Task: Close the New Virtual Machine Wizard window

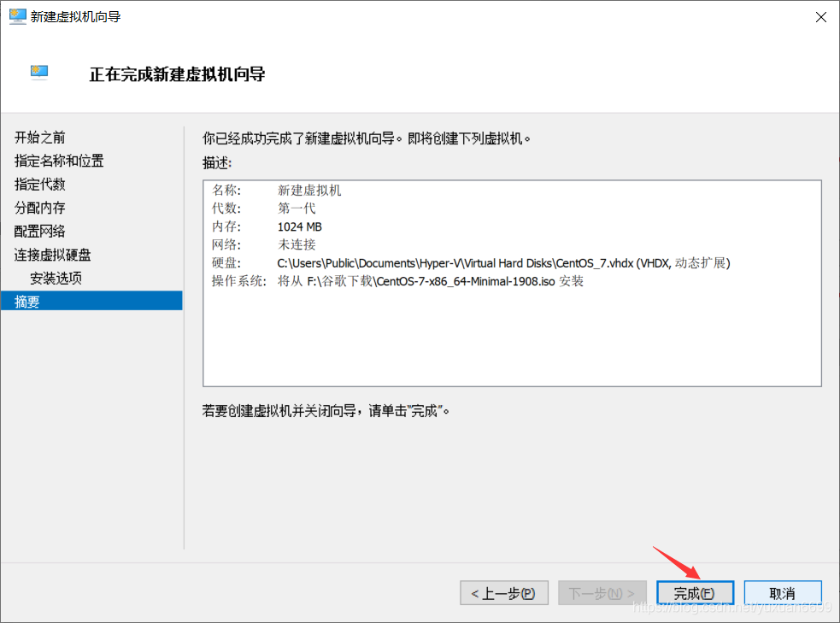Action: click(820, 17)
